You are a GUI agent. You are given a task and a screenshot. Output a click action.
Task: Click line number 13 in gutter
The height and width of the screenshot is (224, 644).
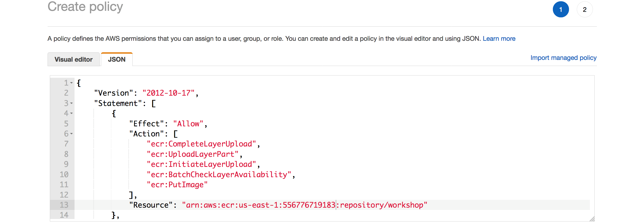pyautogui.click(x=64, y=205)
